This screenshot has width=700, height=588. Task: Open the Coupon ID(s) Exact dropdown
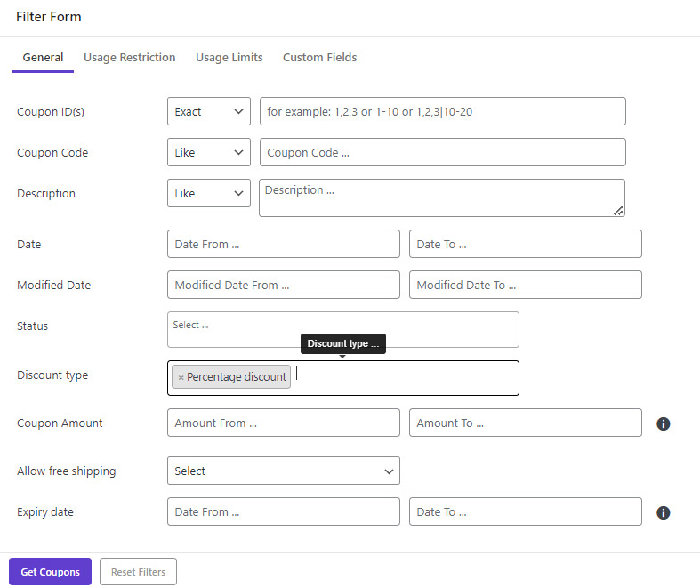tap(208, 111)
